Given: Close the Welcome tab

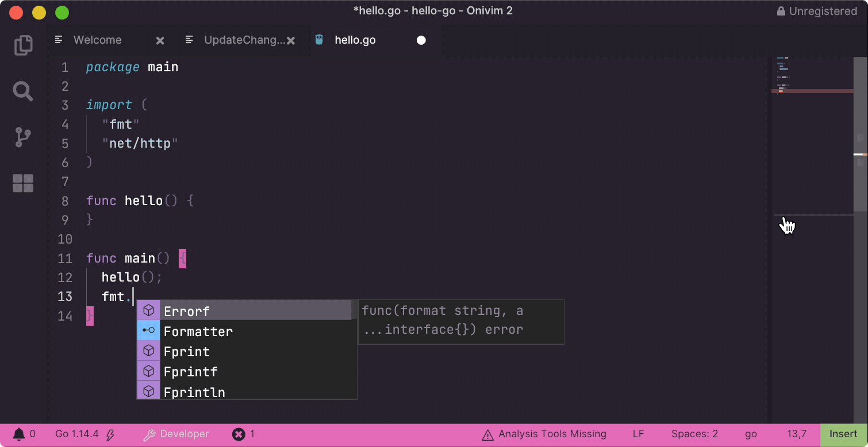Looking at the screenshot, I should point(159,40).
